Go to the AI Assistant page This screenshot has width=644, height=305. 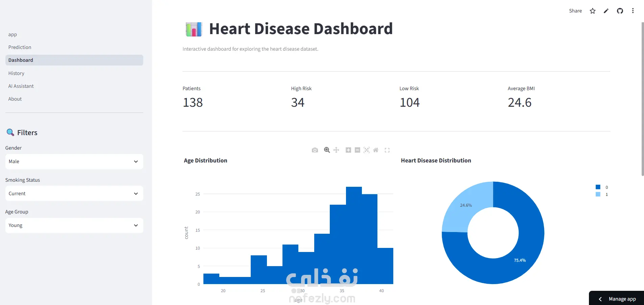21,86
